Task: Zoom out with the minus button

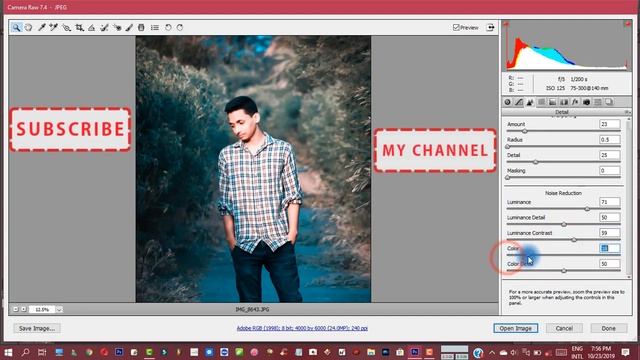Action: tap(16, 309)
